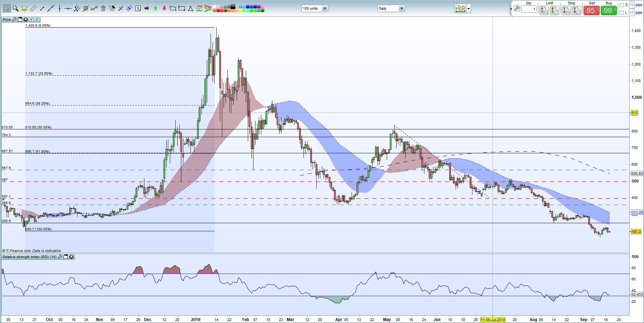The image size is (644, 323).
Task: Click the chart style candlestick icon
Action: tap(460, 8)
